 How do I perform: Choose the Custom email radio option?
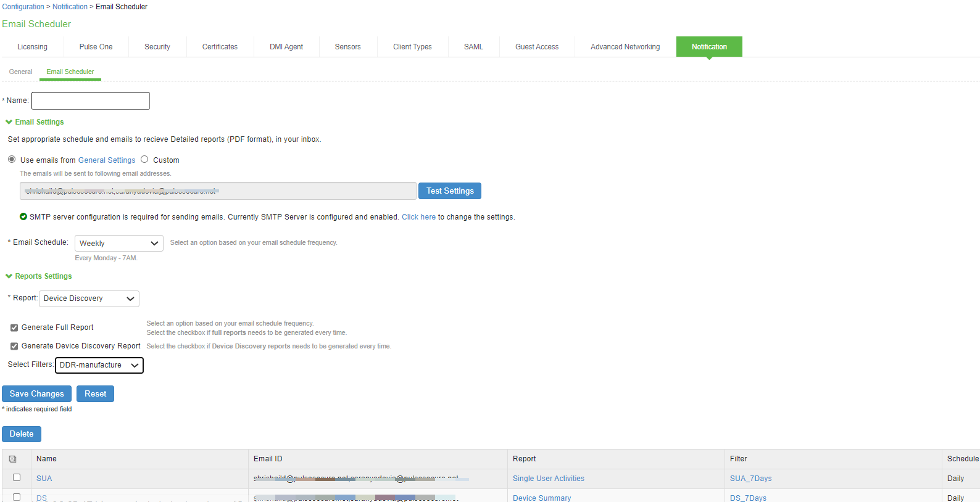pyautogui.click(x=144, y=159)
